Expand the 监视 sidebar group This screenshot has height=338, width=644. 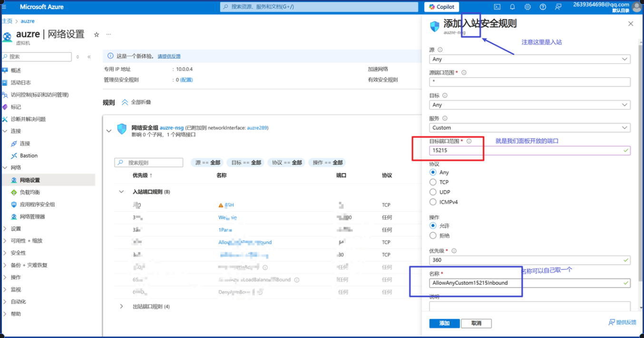(5, 290)
